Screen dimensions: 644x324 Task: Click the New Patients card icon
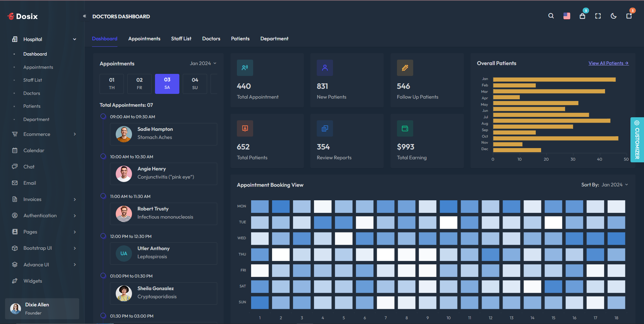click(x=325, y=68)
